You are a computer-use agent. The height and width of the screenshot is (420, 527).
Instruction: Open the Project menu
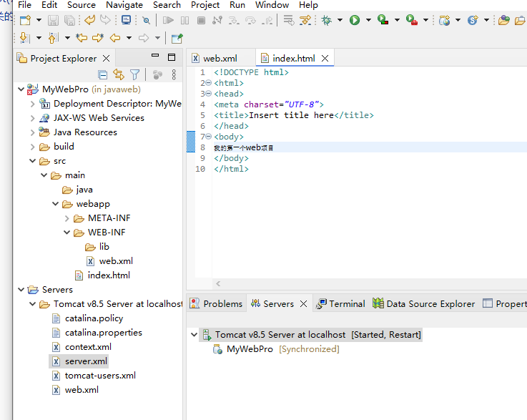pos(205,5)
